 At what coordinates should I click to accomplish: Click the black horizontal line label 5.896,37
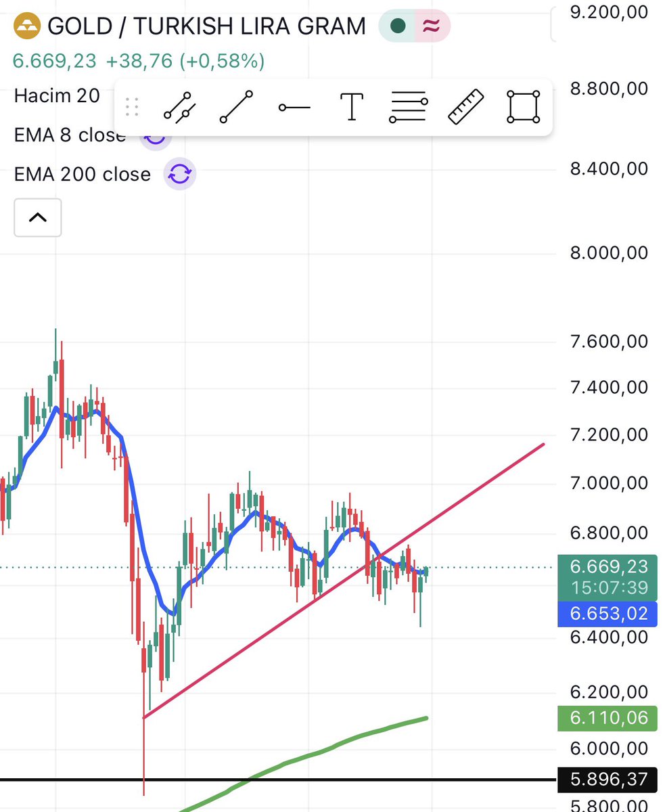[x=607, y=780]
